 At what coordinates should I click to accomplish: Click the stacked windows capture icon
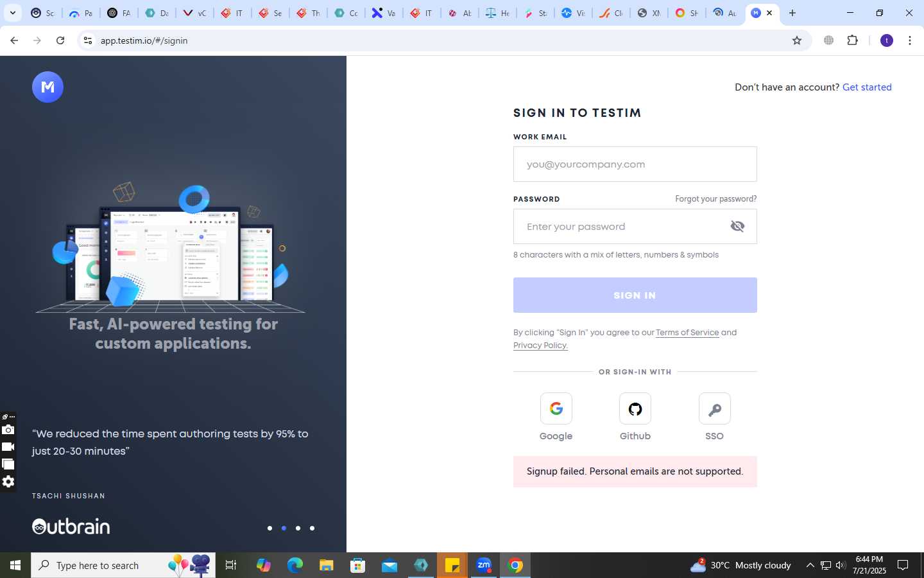pos(8,464)
